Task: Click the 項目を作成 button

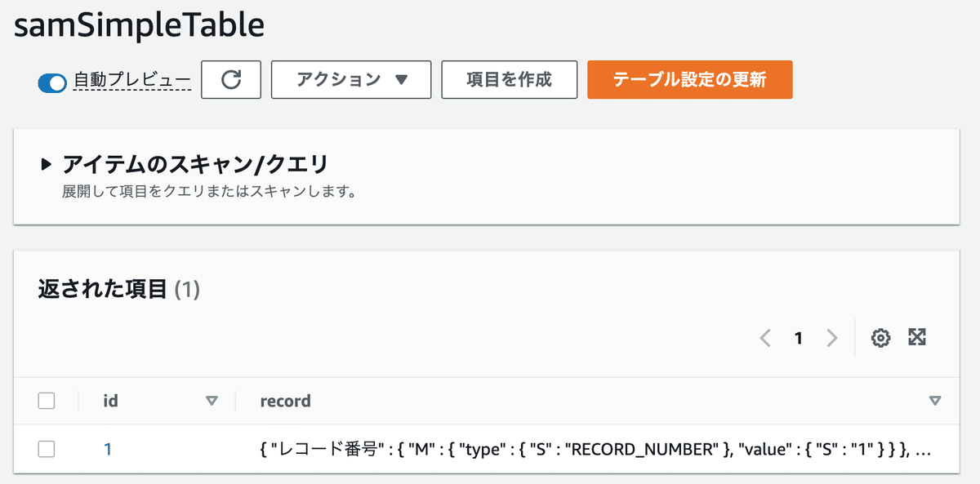Action: click(509, 79)
